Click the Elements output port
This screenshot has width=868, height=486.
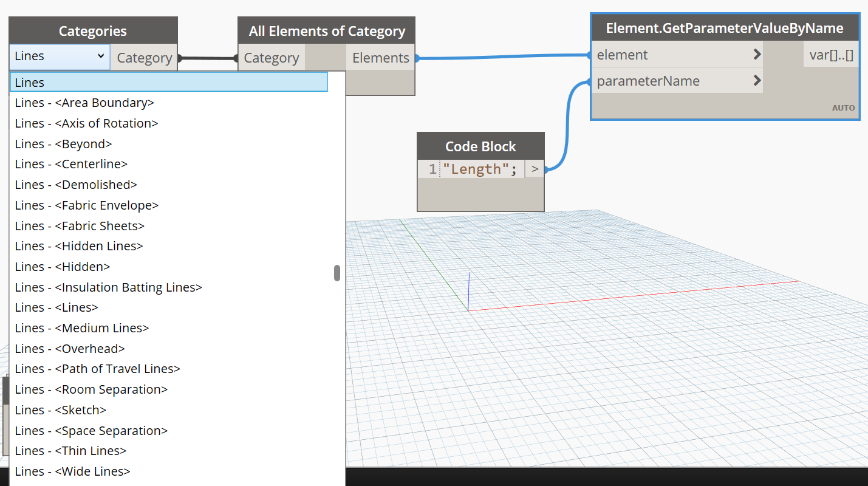[x=381, y=58]
